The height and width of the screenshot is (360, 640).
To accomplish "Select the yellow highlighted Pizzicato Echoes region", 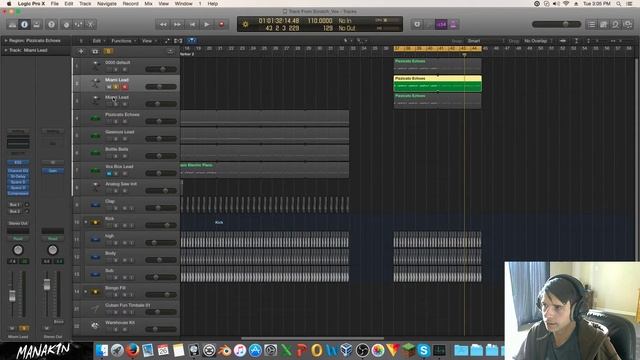I will click(x=438, y=83).
